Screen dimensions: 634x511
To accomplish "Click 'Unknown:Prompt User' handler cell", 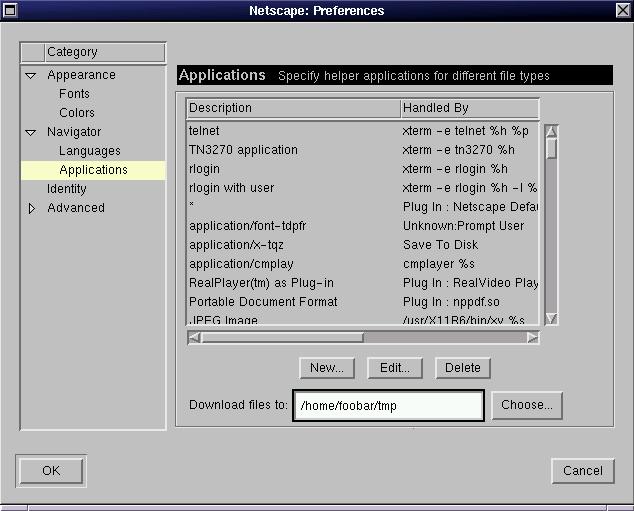I will [463, 226].
